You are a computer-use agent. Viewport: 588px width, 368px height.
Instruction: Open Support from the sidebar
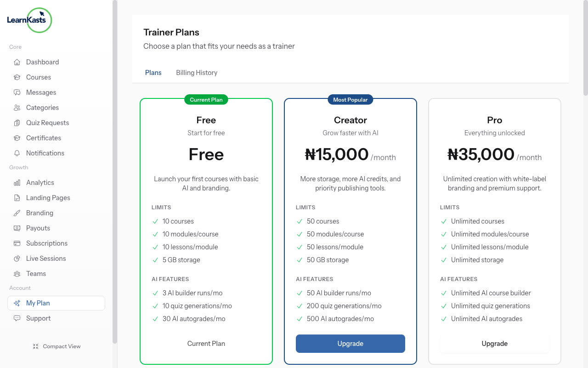click(38, 318)
